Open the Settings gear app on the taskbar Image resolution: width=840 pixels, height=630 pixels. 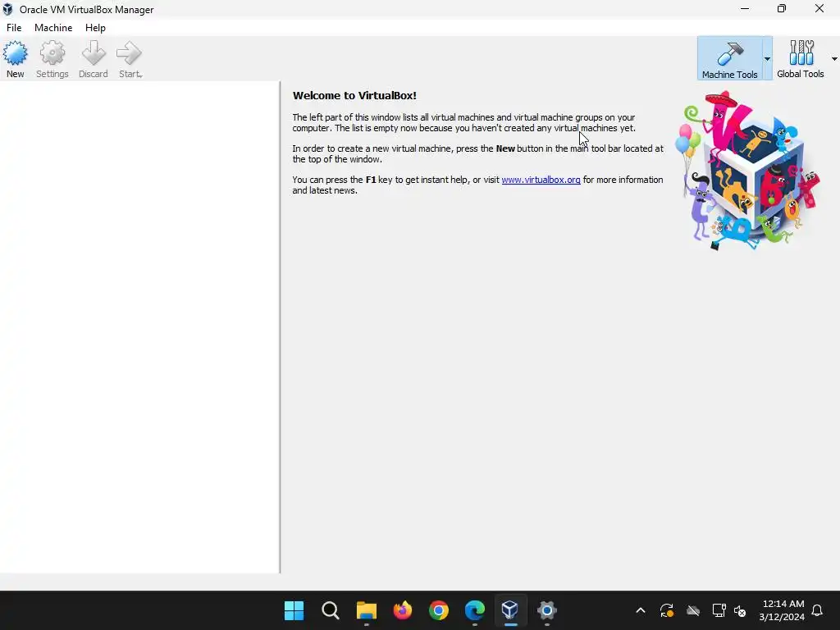pyautogui.click(x=547, y=610)
